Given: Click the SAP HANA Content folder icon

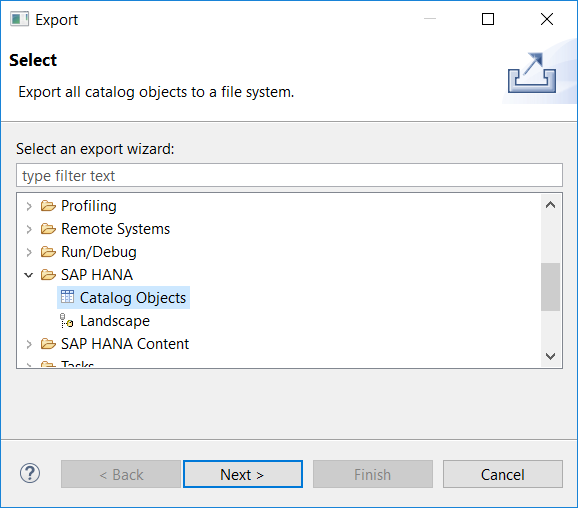Looking at the screenshot, I should click(x=48, y=344).
